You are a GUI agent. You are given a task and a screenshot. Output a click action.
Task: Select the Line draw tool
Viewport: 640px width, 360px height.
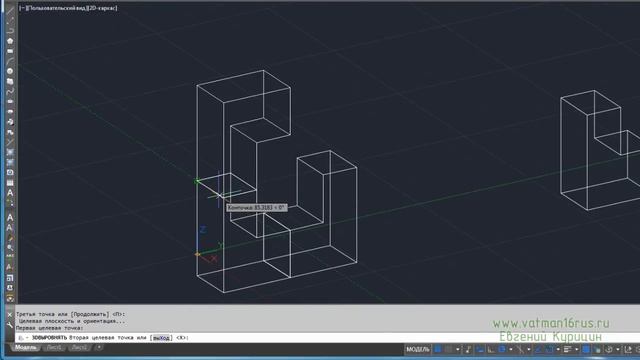tap(10, 10)
